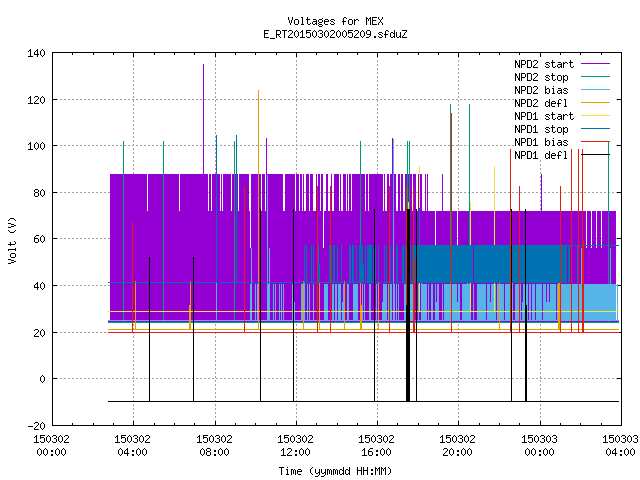The image size is (640, 480).
Task: Click the y-axis tick value 100
Action: 36,146
